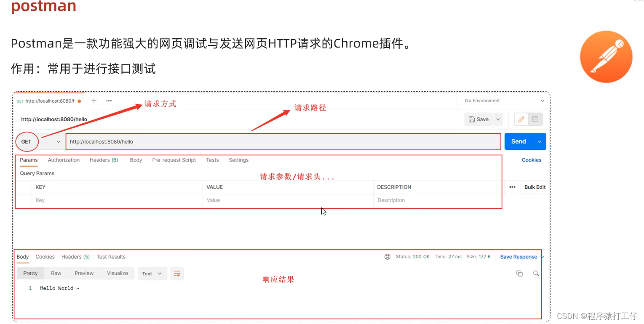Open the request Settings tab

(x=238, y=160)
